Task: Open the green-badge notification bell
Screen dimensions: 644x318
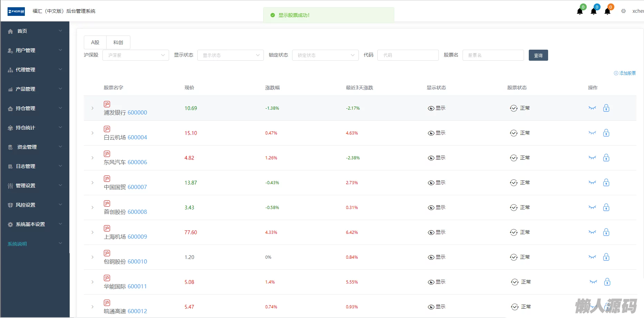Action: (580, 11)
